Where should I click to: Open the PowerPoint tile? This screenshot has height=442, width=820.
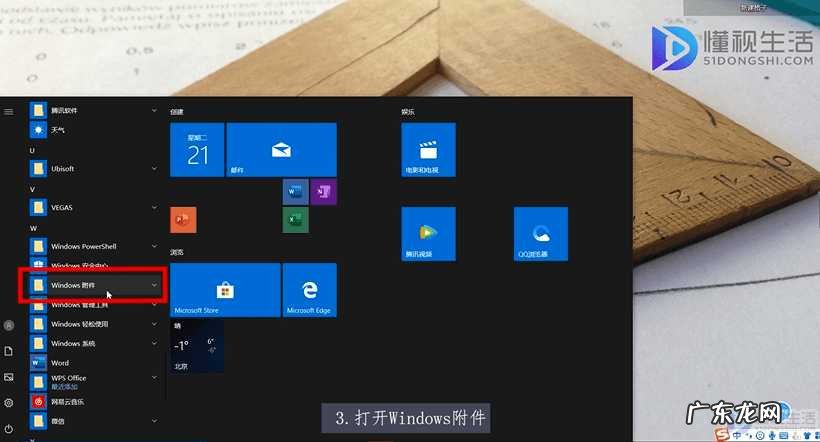183,219
